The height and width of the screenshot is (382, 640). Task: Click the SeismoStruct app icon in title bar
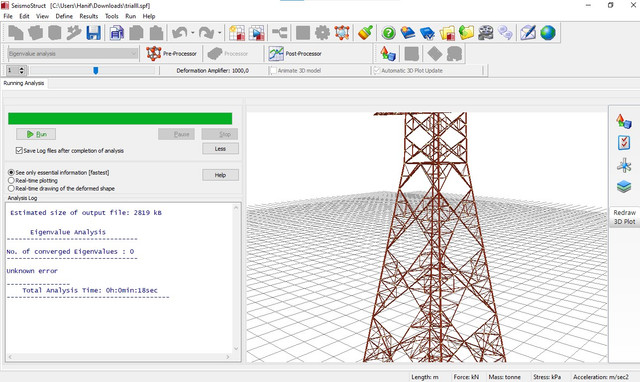click(5, 5)
